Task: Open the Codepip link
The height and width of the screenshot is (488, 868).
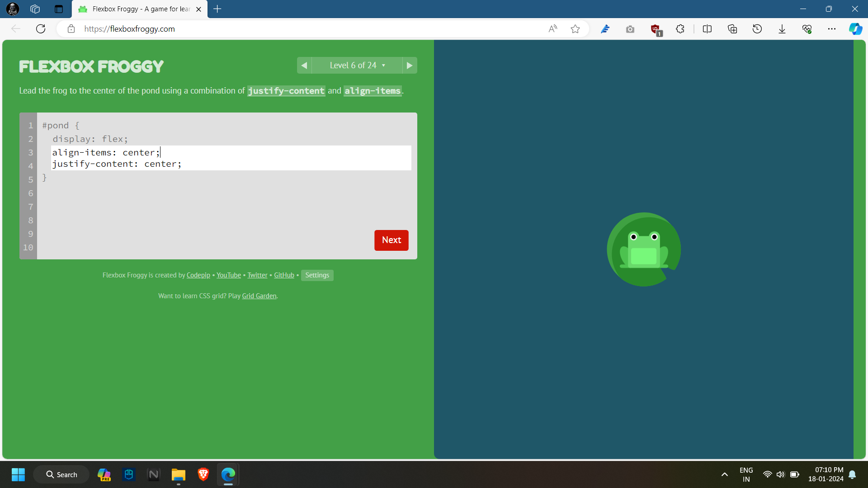Action: (x=198, y=275)
